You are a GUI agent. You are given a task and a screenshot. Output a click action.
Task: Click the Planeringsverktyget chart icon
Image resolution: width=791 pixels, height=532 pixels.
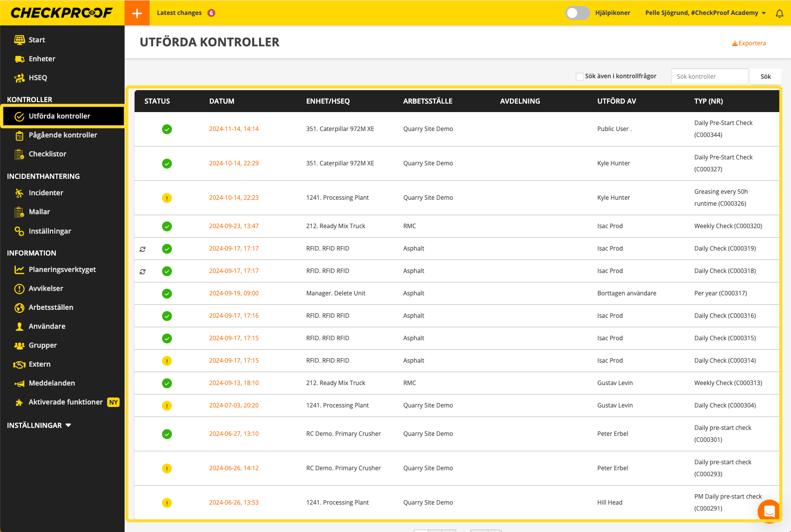[19, 270]
